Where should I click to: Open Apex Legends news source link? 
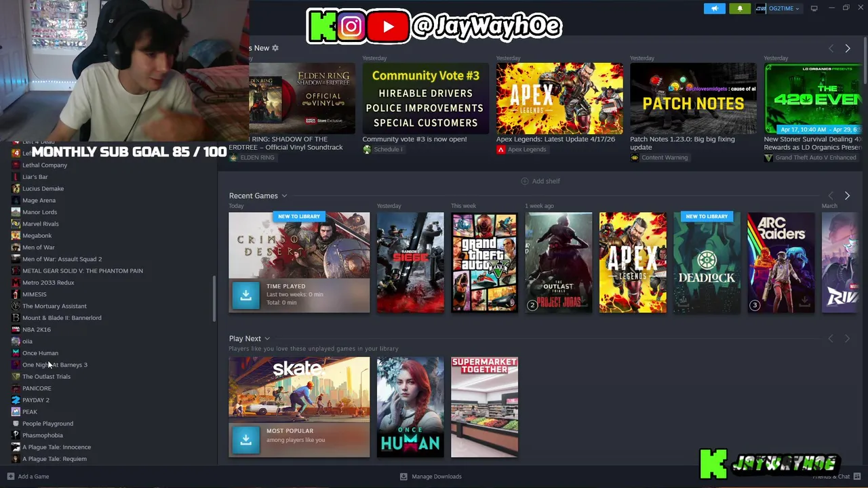click(527, 149)
